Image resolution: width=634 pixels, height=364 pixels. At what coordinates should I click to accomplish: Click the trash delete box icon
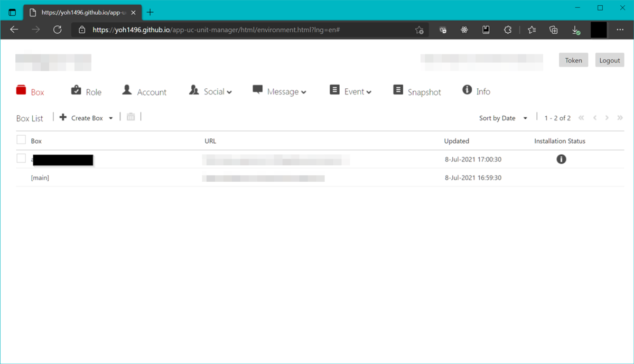tap(131, 117)
